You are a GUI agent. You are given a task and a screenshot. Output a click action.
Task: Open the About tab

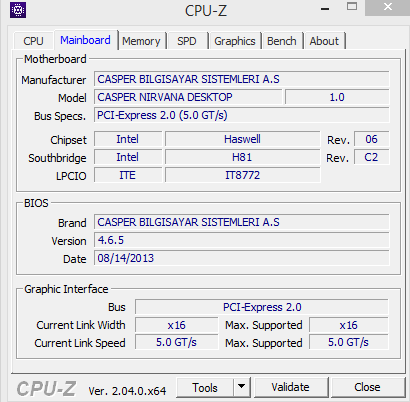click(324, 41)
